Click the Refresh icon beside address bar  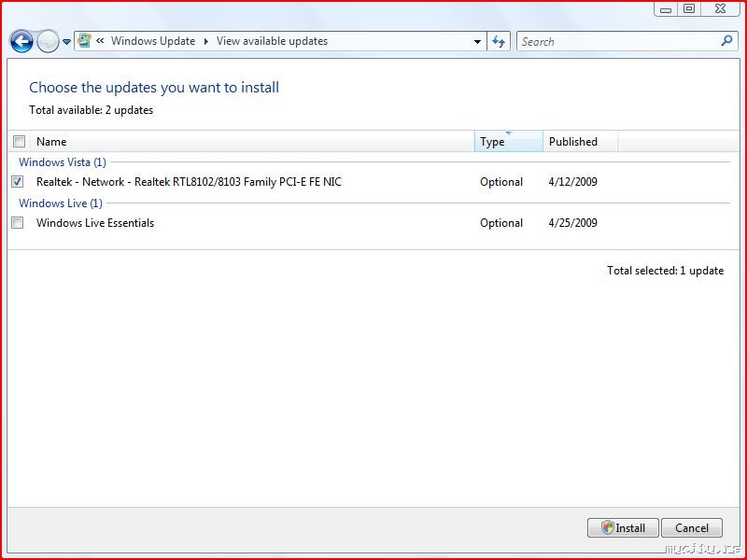click(499, 41)
